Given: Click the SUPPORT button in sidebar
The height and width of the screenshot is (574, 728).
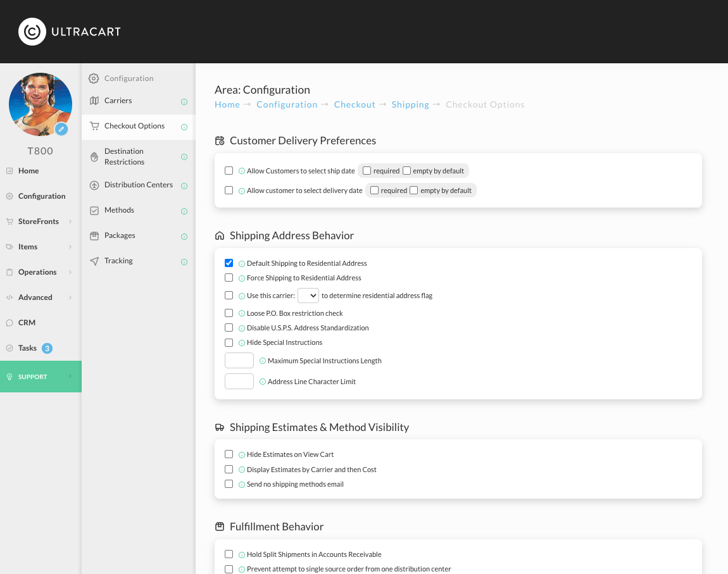Looking at the screenshot, I should (x=41, y=377).
